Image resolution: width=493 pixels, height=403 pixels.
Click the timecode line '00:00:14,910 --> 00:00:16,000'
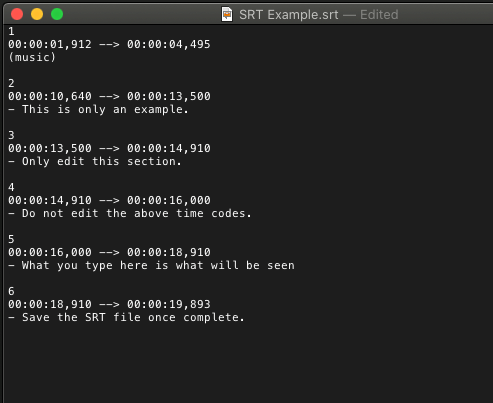109,200
